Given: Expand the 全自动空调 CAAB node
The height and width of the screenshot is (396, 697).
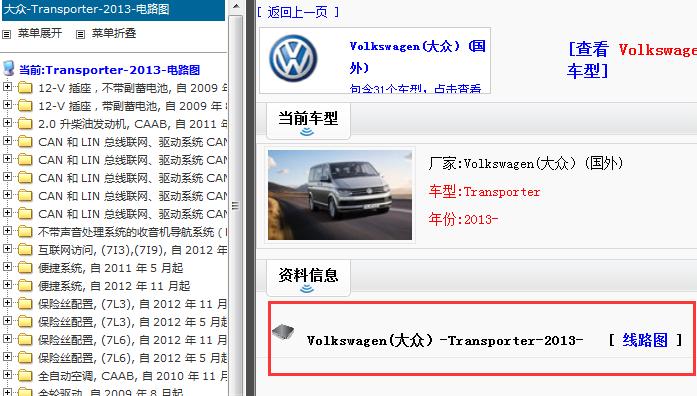Looking at the screenshot, I should (x=7, y=375).
